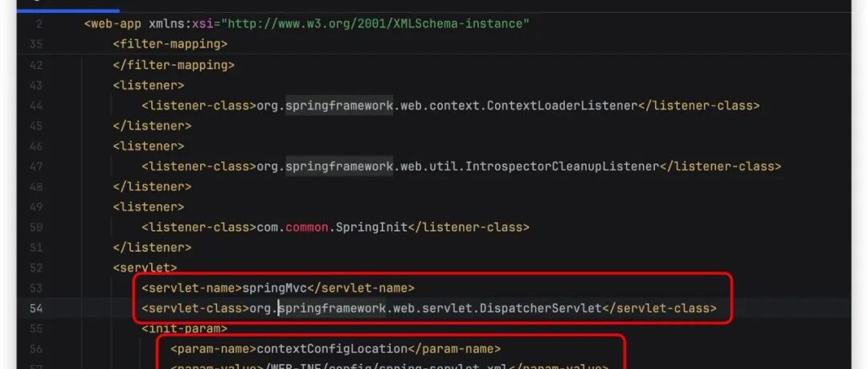Viewport: 868px width, 369px height.
Task: Click line number 56 in the gutter
Action: [x=36, y=349]
